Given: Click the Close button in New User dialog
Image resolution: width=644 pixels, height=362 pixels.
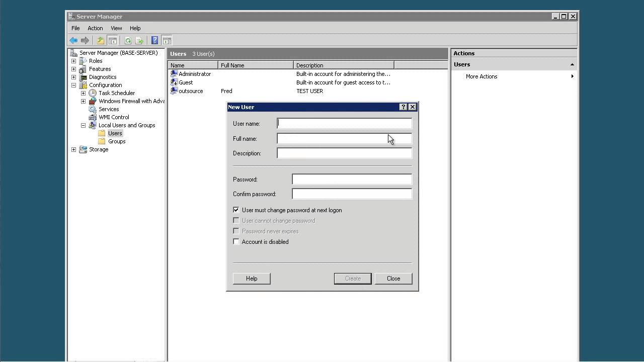Looking at the screenshot, I should (x=393, y=279).
